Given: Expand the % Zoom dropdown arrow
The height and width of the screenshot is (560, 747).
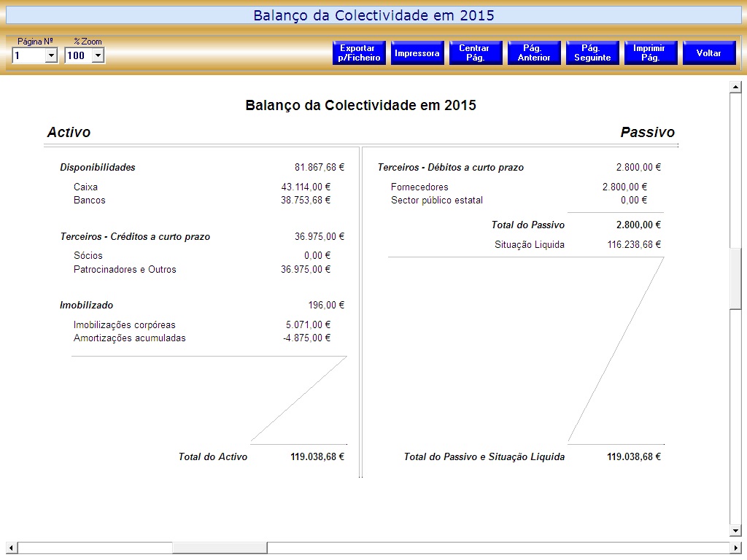Looking at the screenshot, I should tap(98, 55).
